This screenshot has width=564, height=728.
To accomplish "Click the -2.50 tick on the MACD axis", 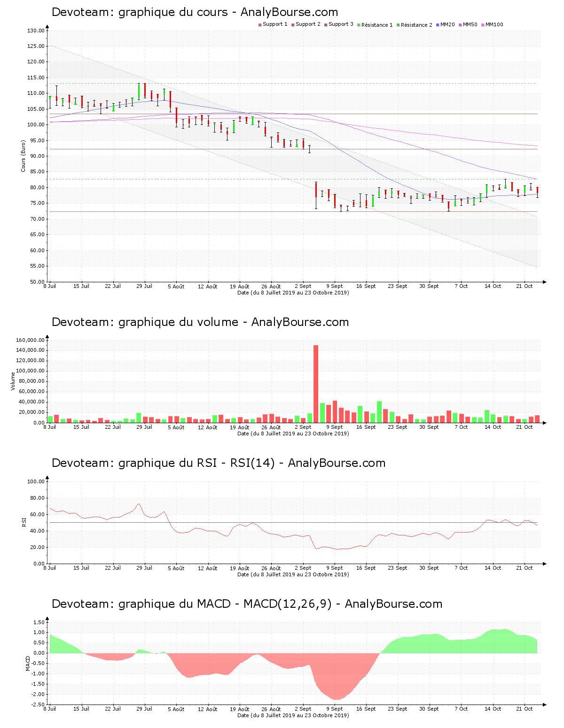I will (39, 705).
